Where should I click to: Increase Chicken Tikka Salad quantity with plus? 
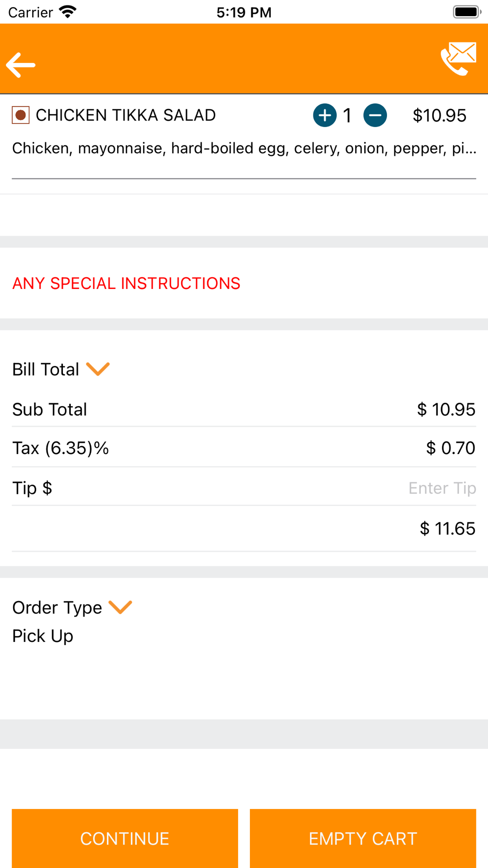coord(325,116)
